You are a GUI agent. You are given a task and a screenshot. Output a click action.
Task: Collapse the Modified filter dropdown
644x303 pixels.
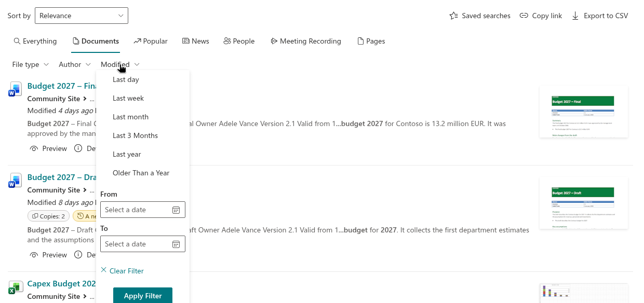click(120, 64)
